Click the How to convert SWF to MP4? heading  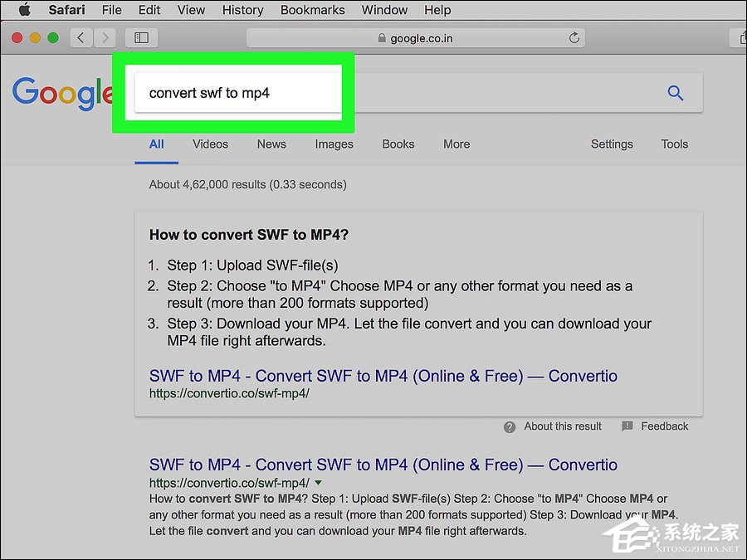pos(249,235)
